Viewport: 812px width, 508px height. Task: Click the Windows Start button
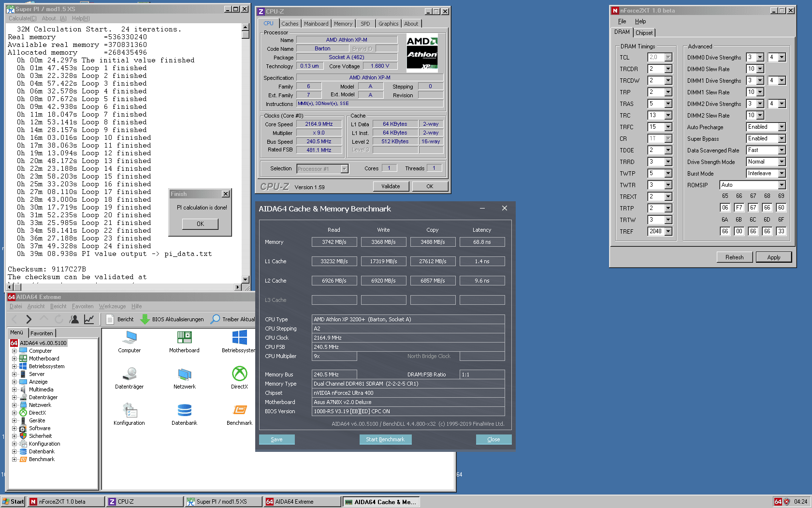(13, 502)
